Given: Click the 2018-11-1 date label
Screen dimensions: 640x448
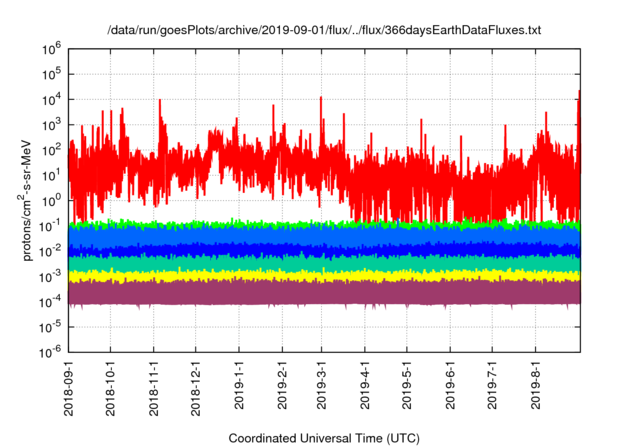Looking at the screenshot, I should pos(153,388).
